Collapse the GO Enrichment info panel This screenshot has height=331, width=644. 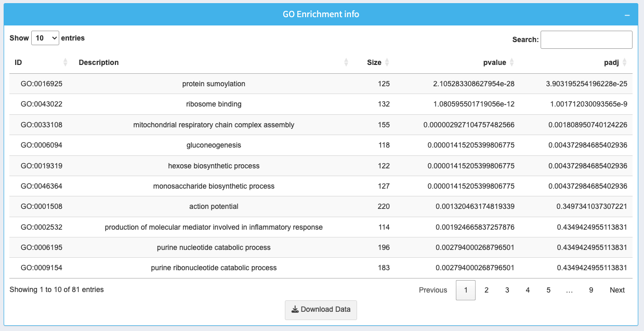point(627,15)
